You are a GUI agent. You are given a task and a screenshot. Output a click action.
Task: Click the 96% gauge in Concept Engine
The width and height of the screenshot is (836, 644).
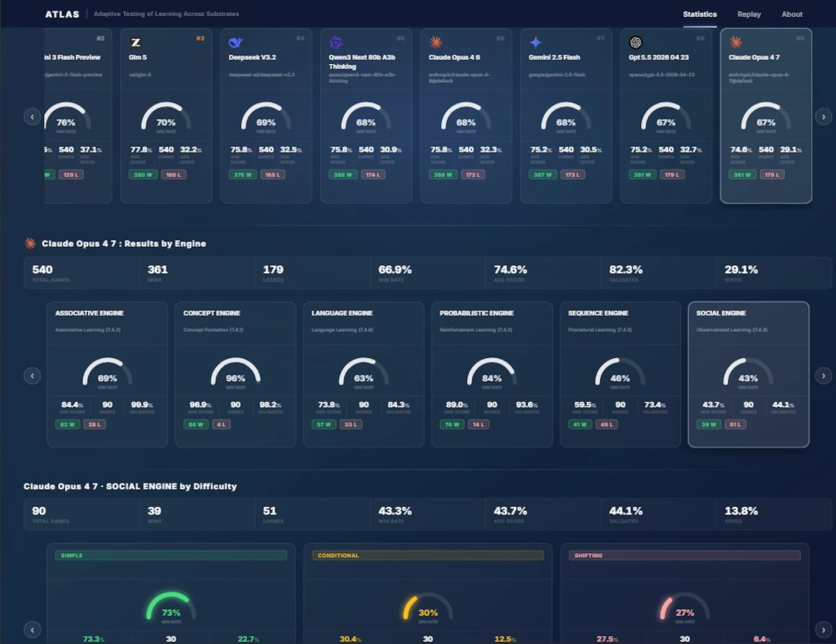(x=236, y=373)
